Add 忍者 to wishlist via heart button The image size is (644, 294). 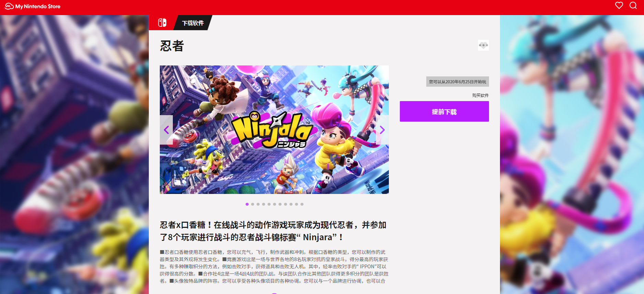click(483, 45)
